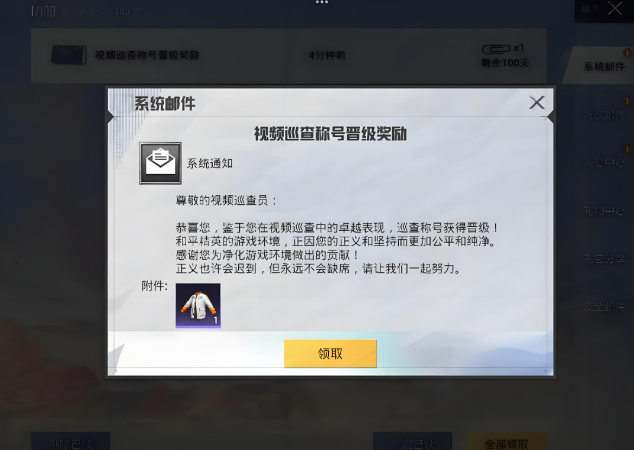Close the 系统邮件 dialog with X
634x450 pixels.
(537, 103)
